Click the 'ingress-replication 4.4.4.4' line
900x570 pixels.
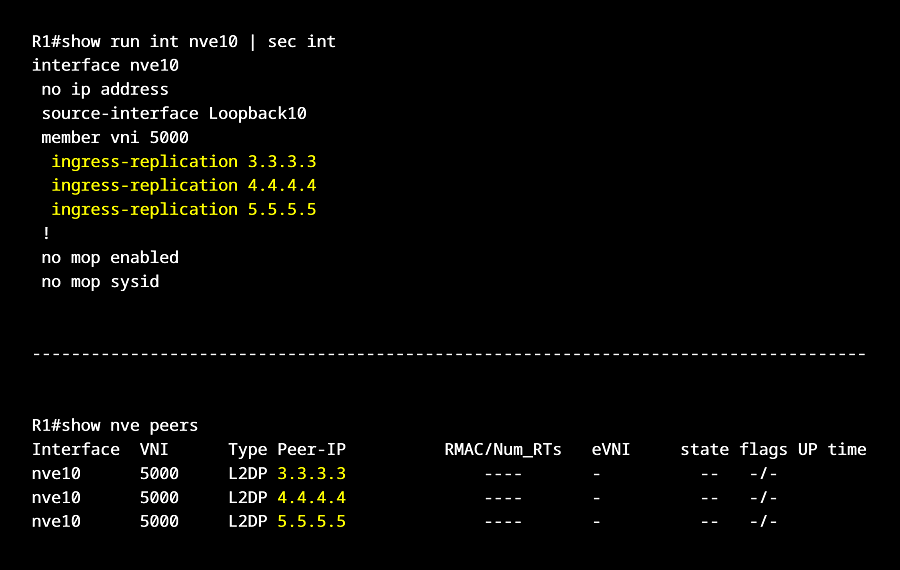[x=184, y=185]
